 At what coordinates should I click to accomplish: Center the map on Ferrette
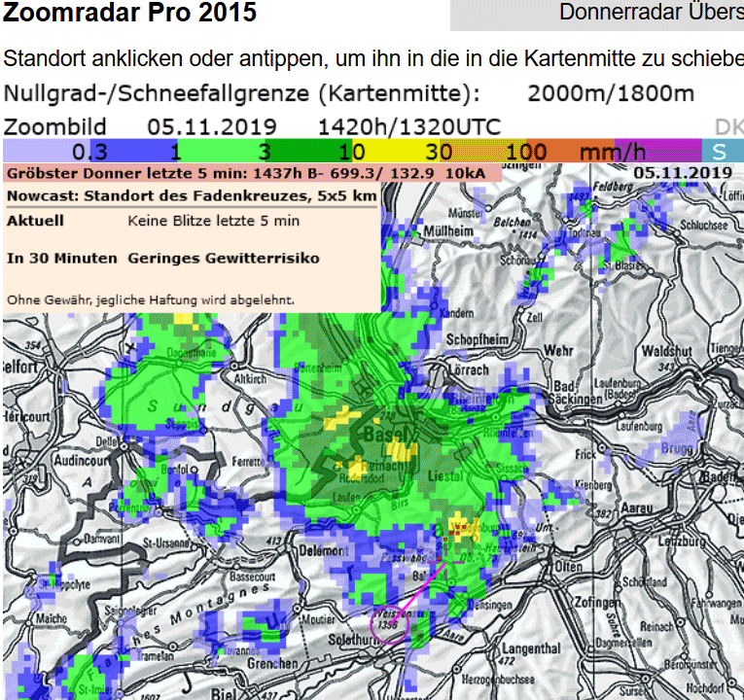pyautogui.click(x=248, y=462)
